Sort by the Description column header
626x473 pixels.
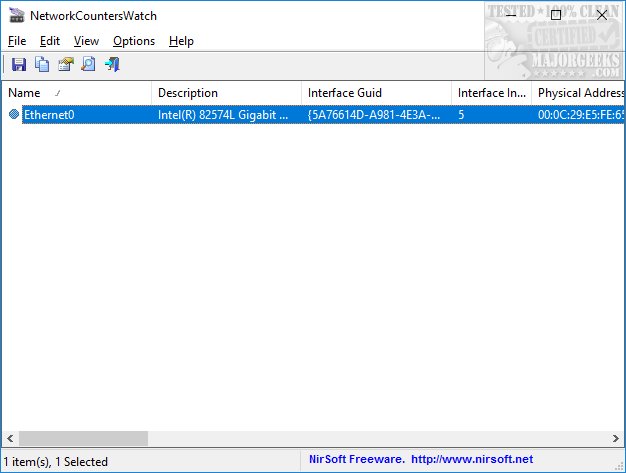pyautogui.click(x=226, y=93)
